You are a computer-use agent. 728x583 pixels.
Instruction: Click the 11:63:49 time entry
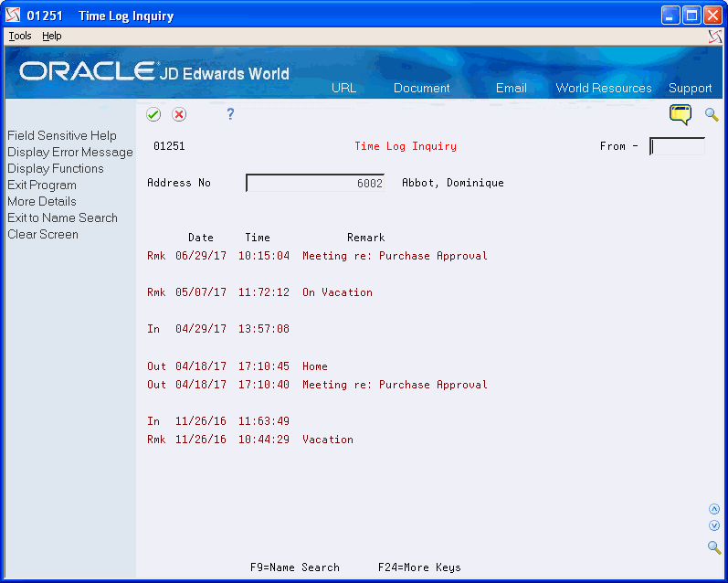pos(264,421)
